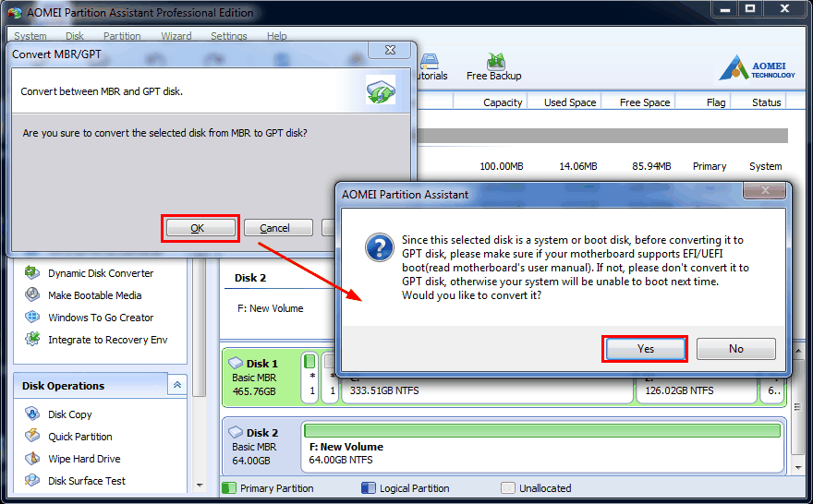Screen dimensions: 813x504
Task: Confirm conversion with OK button
Action: pyautogui.click(x=200, y=228)
